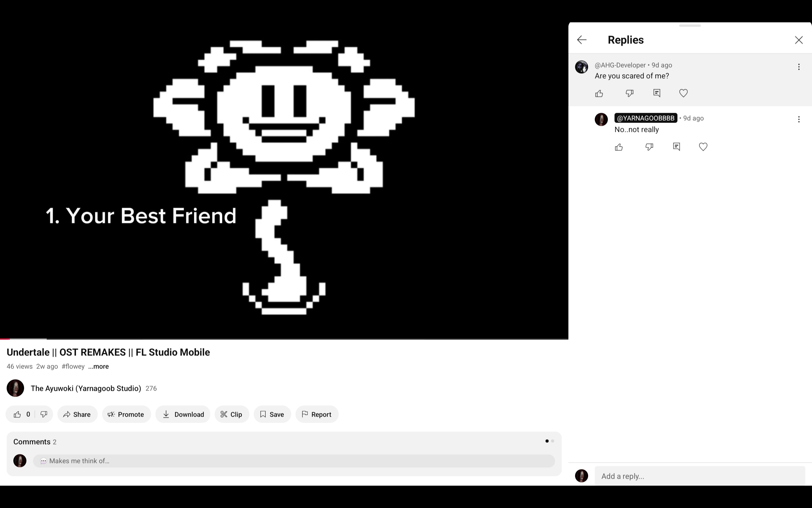
Task: Go back using the Replies back arrow
Action: [x=581, y=40]
